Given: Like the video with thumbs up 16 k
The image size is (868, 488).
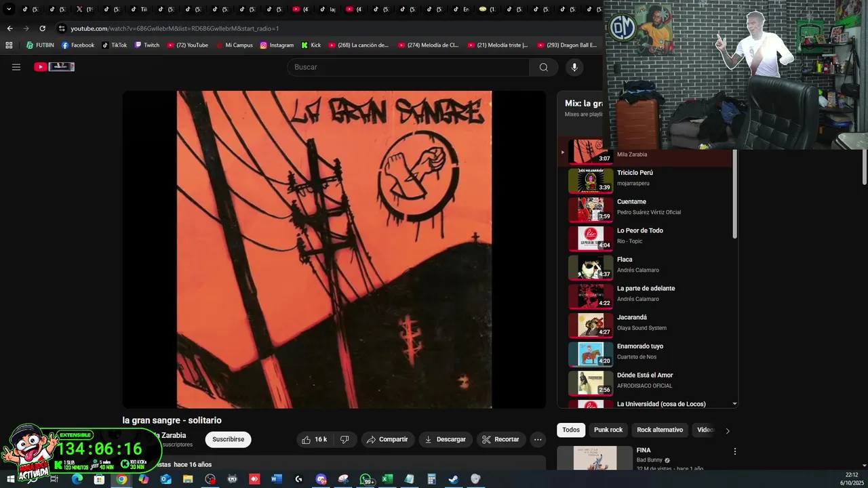Looking at the screenshot, I should 315,439.
